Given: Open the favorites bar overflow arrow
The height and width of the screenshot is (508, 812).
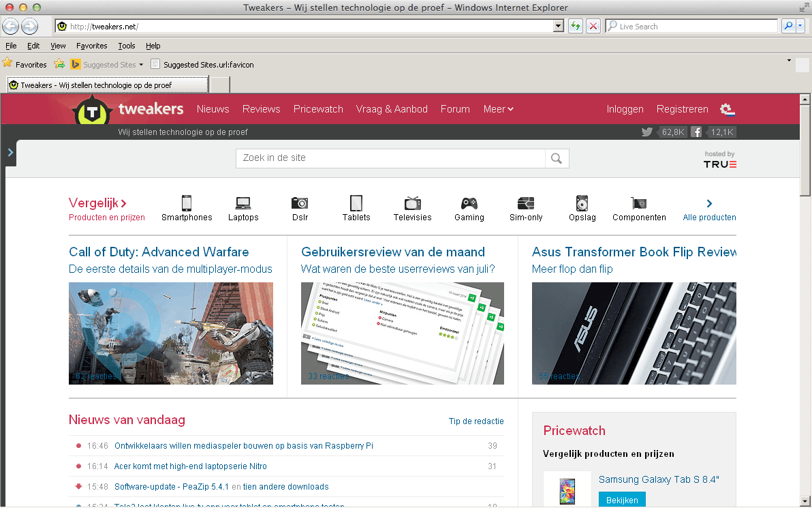Looking at the screenshot, I should [x=790, y=61].
